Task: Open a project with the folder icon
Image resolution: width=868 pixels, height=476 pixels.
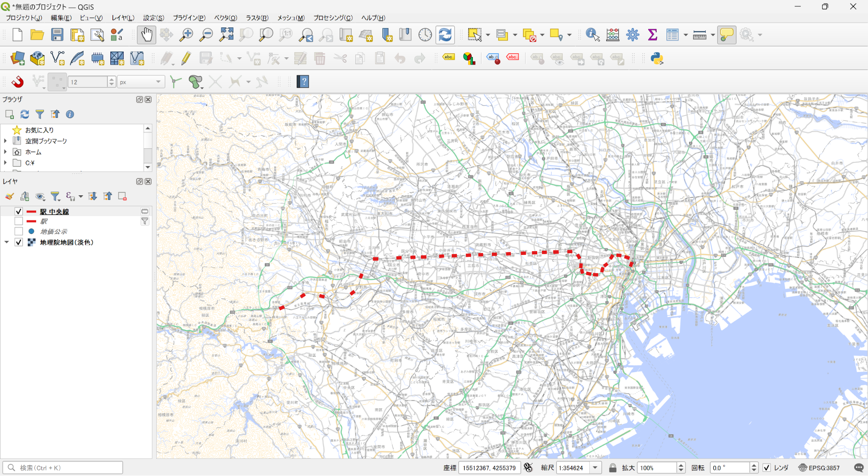Action: click(x=37, y=35)
